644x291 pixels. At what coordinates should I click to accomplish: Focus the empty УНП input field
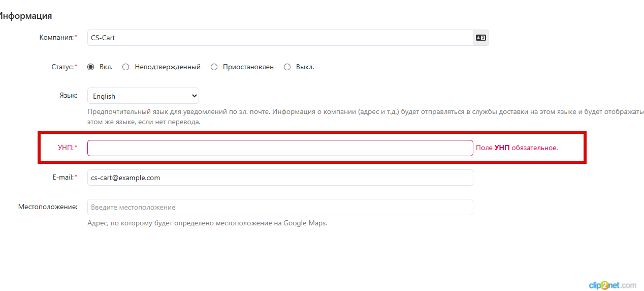(279, 148)
